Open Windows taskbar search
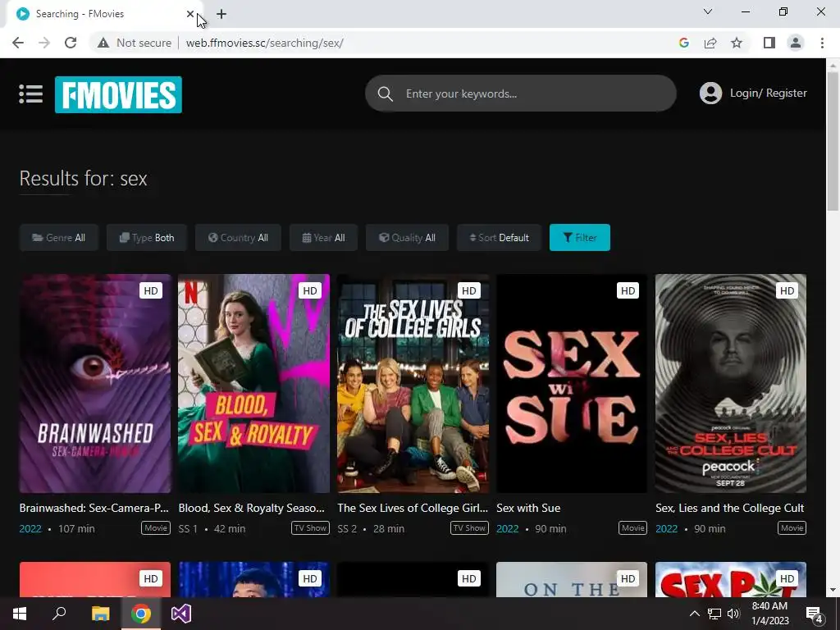 point(59,614)
